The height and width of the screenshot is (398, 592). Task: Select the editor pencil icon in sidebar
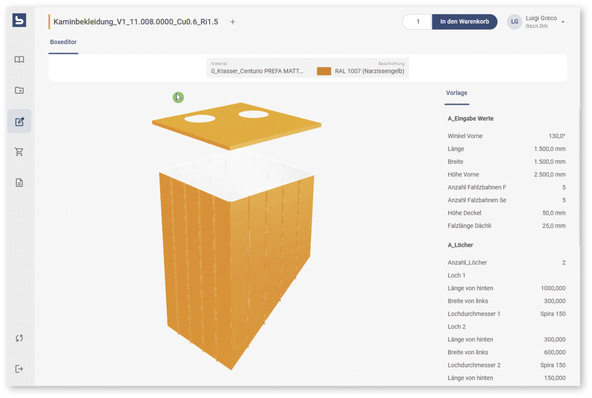(x=19, y=121)
